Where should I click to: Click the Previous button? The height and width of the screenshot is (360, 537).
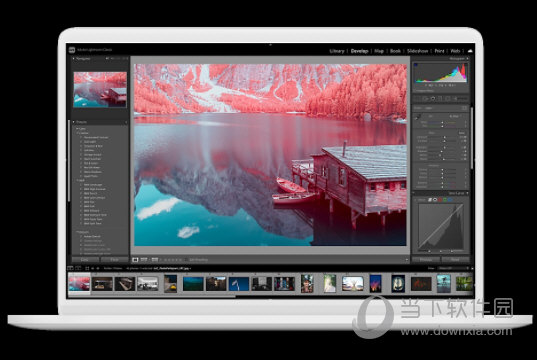426,260
